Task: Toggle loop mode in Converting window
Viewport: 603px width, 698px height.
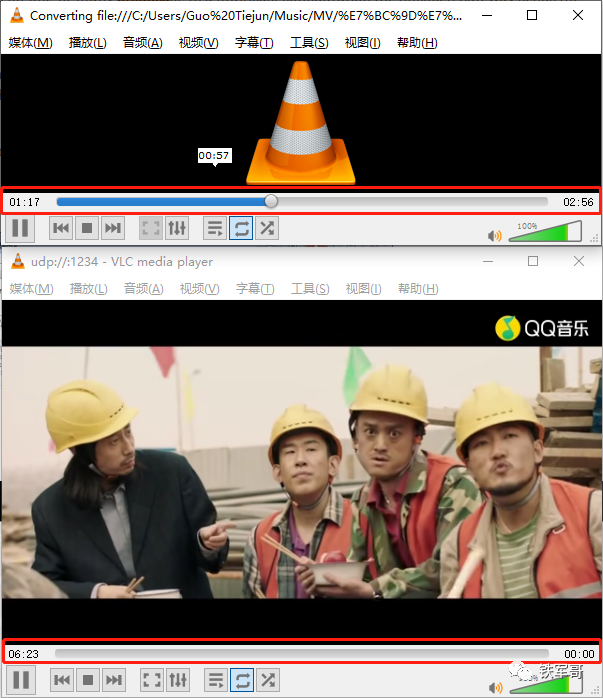Action: click(241, 228)
